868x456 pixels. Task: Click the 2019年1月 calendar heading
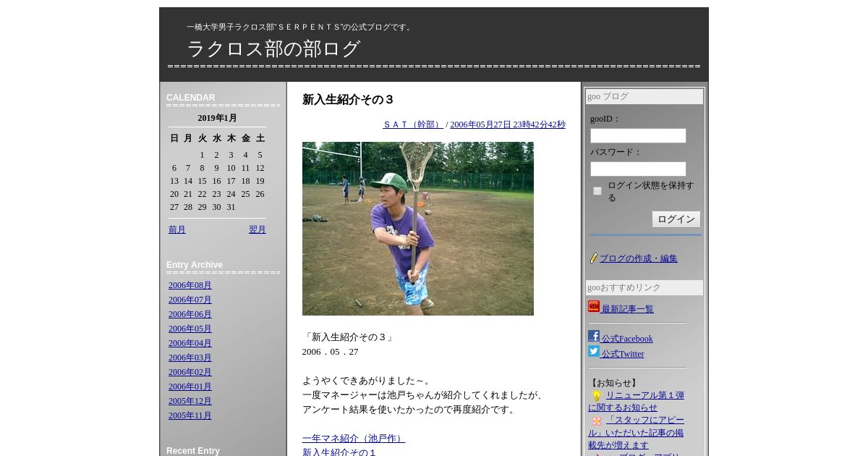point(217,118)
